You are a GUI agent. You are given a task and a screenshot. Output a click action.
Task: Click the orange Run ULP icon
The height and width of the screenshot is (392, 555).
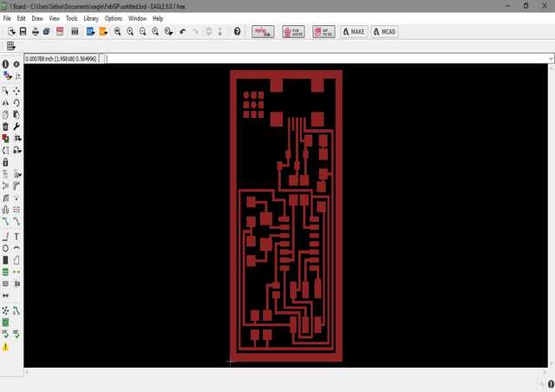[x=103, y=31]
